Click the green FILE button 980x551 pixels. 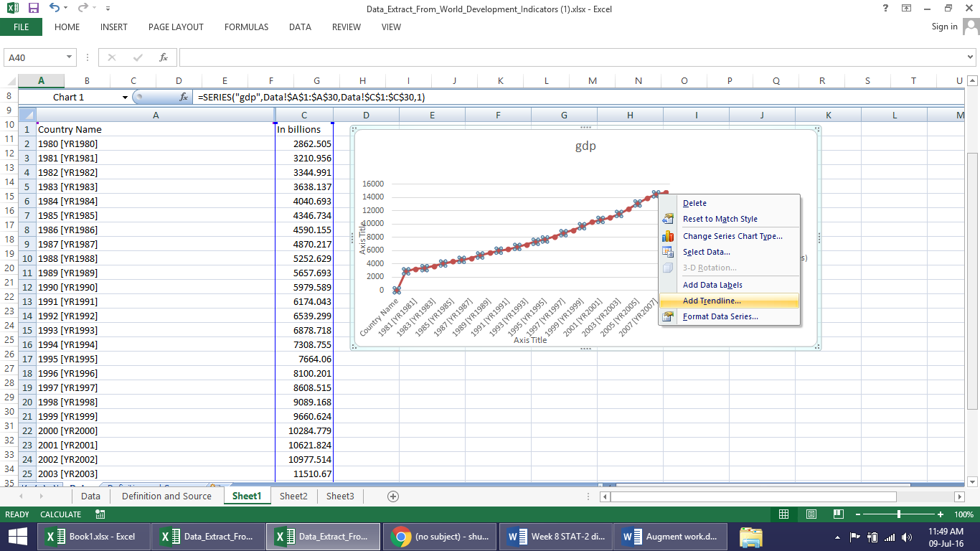[21, 27]
